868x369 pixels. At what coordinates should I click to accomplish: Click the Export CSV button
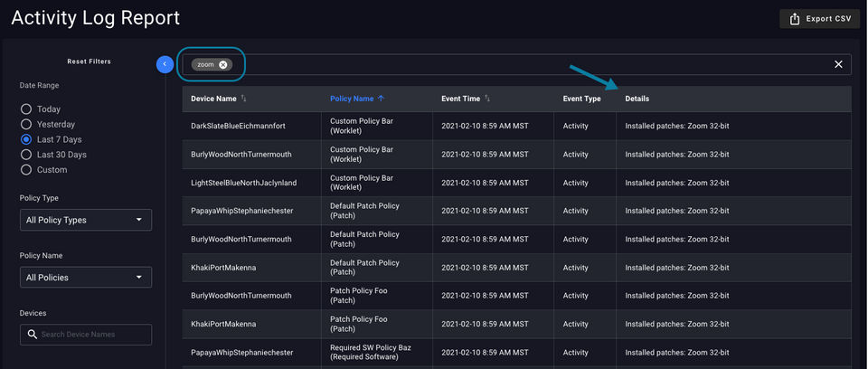pyautogui.click(x=819, y=19)
